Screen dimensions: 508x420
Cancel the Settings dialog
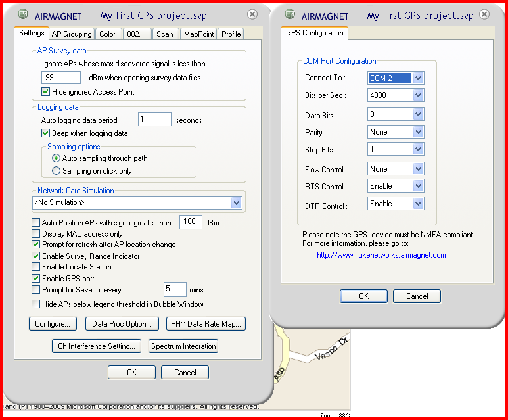pyautogui.click(x=185, y=373)
